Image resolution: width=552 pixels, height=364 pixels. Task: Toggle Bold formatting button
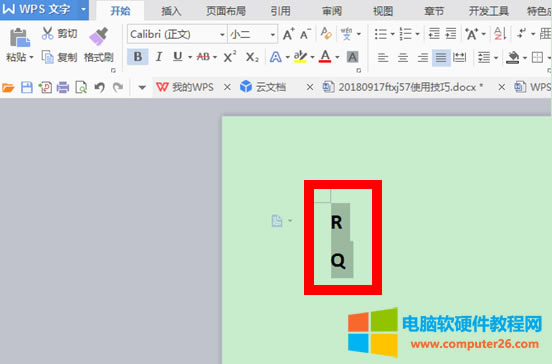point(138,57)
